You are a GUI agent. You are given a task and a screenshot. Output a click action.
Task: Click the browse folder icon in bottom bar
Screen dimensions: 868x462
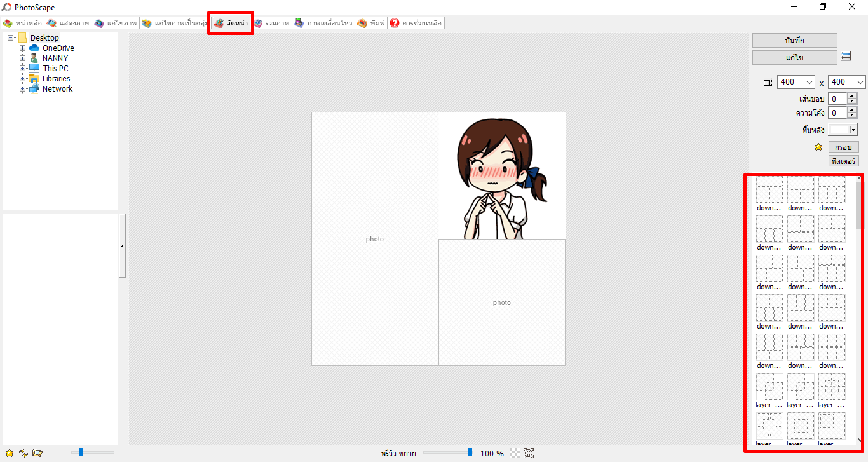pyautogui.click(x=37, y=452)
